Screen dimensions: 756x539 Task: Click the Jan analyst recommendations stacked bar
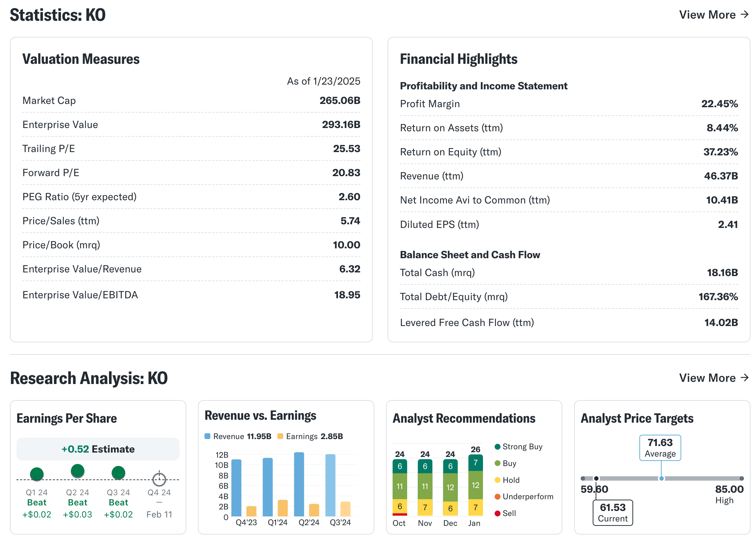click(x=475, y=485)
